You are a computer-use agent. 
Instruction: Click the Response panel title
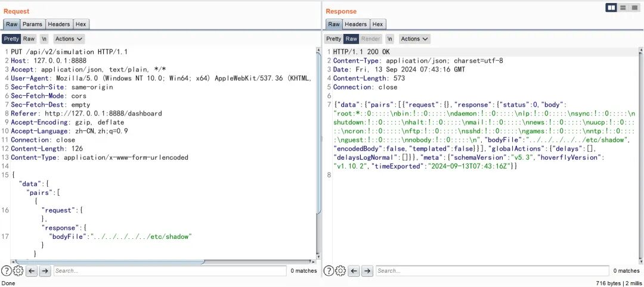[x=341, y=11]
